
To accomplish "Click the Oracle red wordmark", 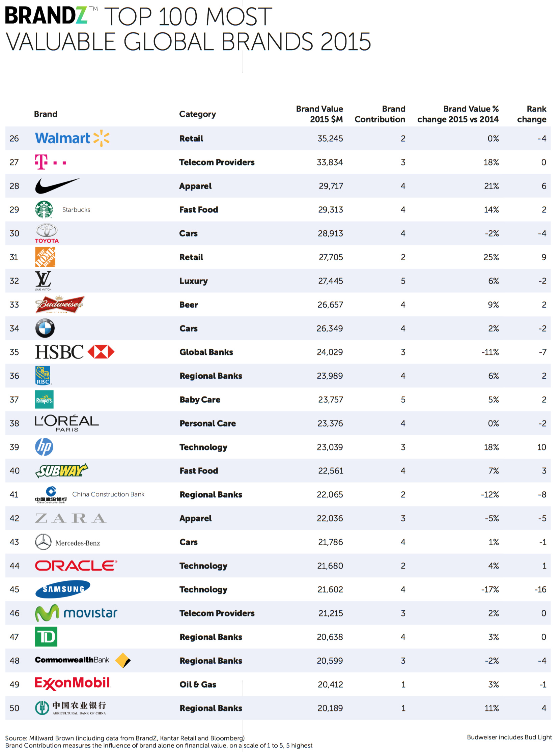I will pos(76,565).
